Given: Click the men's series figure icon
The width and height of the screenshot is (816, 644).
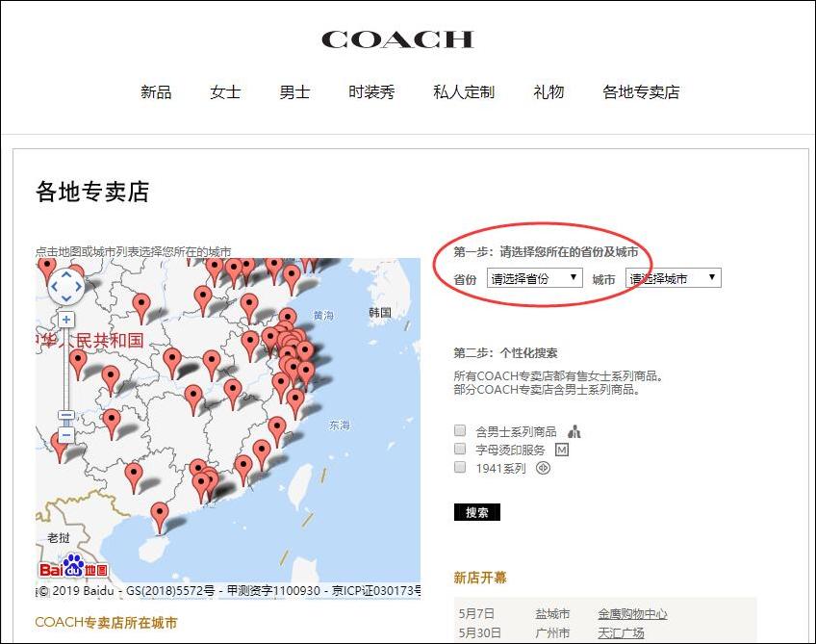Looking at the screenshot, I should (574, 431).
